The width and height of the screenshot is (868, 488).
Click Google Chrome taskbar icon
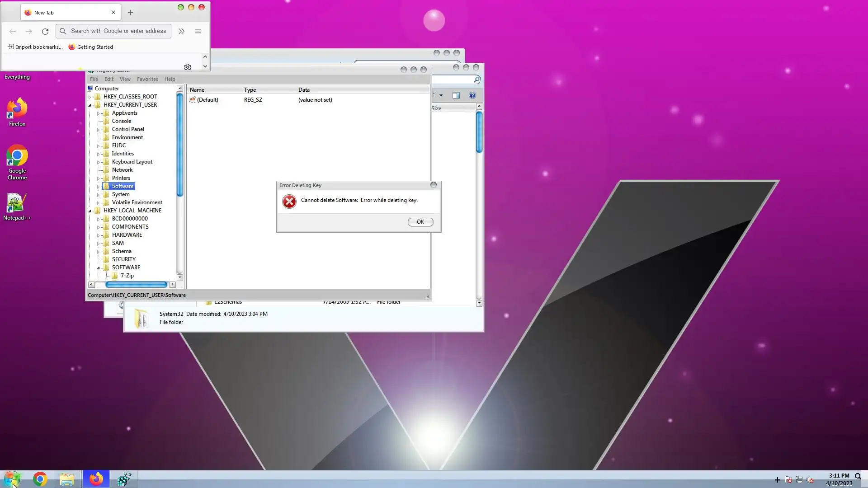coord(40,479)
